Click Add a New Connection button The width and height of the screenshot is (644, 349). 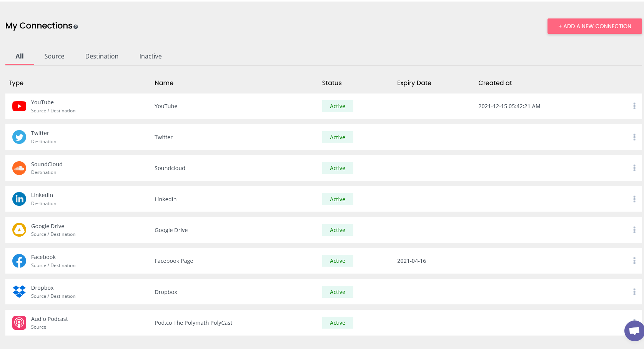(594, 26)
